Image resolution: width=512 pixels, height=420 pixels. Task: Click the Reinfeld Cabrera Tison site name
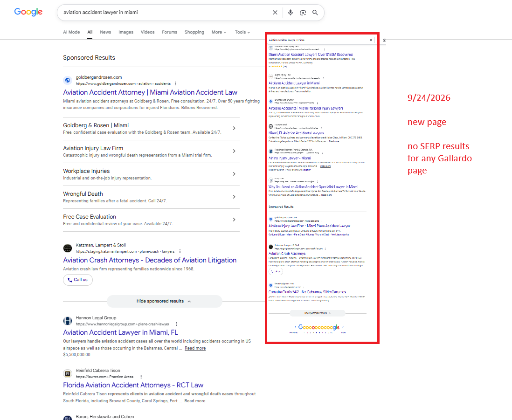pyautogui.click(x=98, y=371)
